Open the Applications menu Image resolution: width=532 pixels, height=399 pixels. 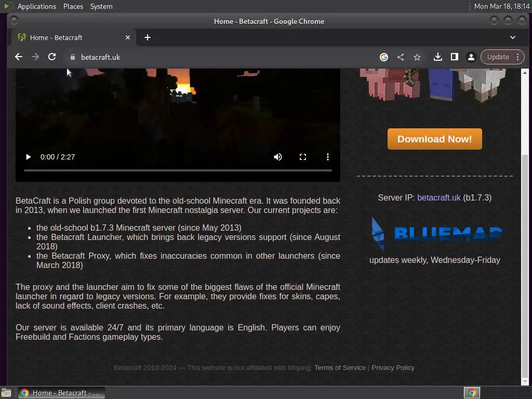(x=37, y=6)
